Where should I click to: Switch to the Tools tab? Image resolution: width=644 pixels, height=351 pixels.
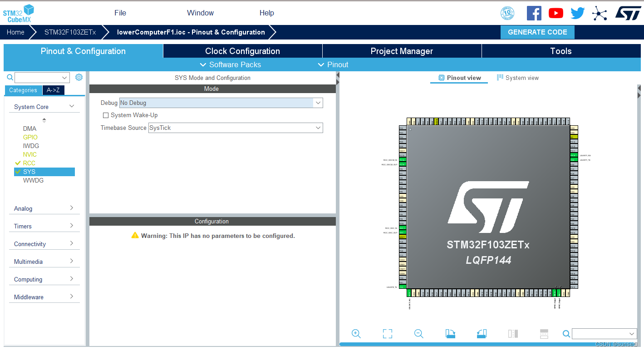point(561,51)
